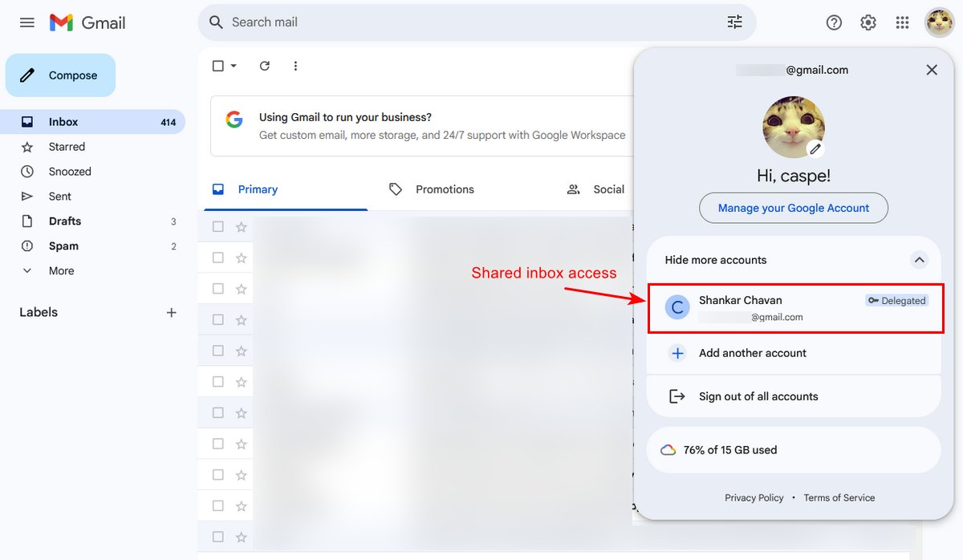963x560 pixels.
Task: Open the More options three-dot menu
Action: pyautogui.click(x=295, y=66)
